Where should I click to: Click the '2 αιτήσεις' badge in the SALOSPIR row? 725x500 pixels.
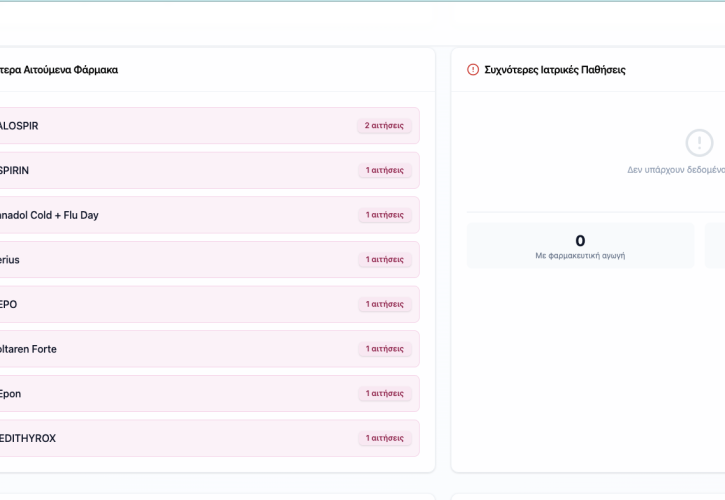pyautogui.click(x=384, y=126)
